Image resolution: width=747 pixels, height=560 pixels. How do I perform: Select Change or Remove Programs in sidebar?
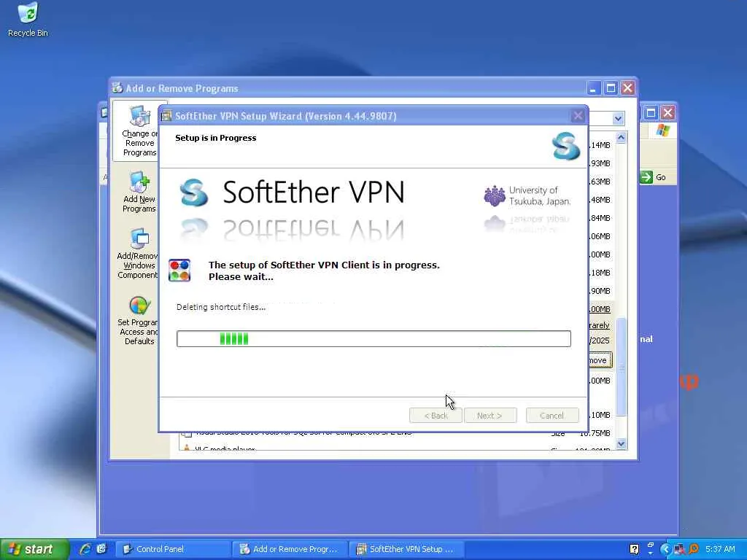pyautogui.click(x=136, y=131)
